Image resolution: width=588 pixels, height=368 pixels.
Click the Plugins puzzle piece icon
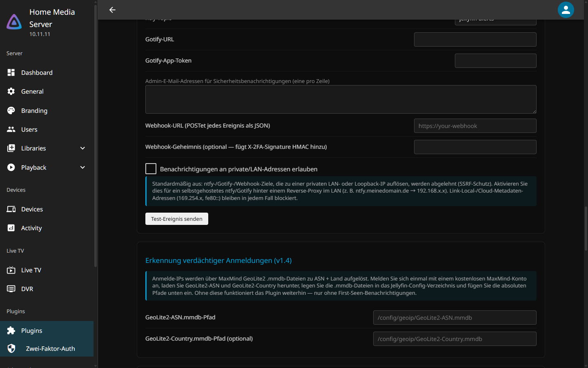[x=11, y=330]
